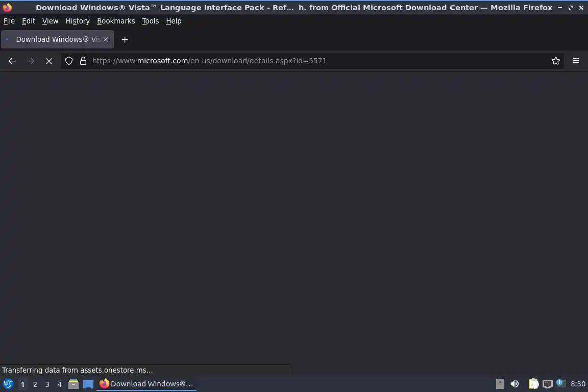Switch to workspace 1
Image resolution: width=588 pixels, height=392 pixels.
point(22,384)
